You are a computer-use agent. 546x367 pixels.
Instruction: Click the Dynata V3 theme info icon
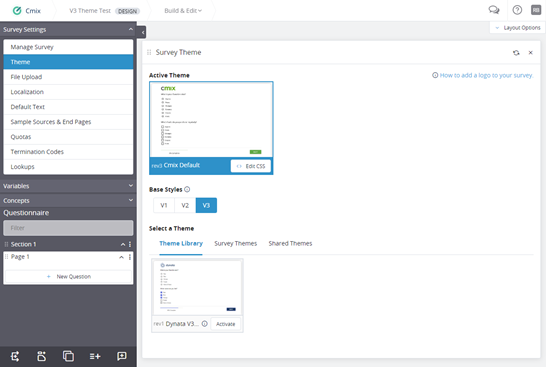tap(205, 323)
